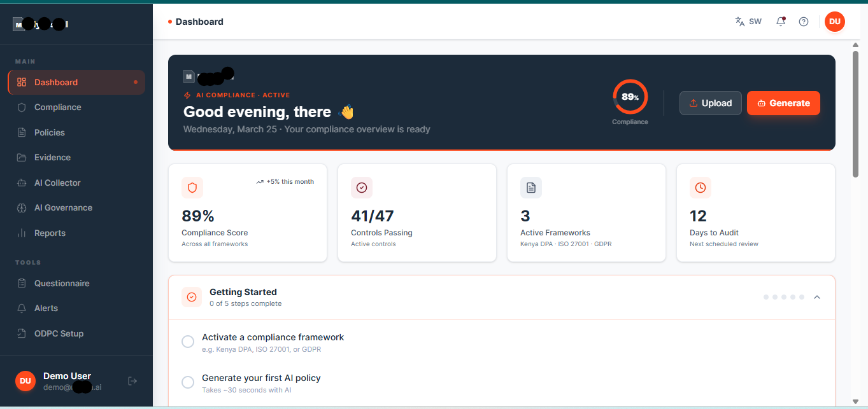Click the vertical scrollbar down arrow
The image size is (868, 409).
click(x=856, y=401)
